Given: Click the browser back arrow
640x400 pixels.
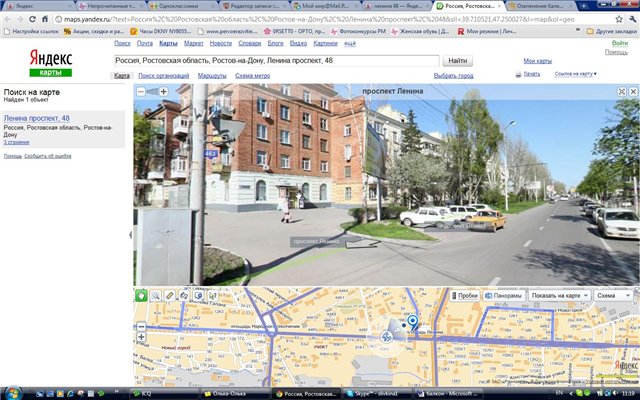Looking at the screenshot, I should [x=8, y=19].
